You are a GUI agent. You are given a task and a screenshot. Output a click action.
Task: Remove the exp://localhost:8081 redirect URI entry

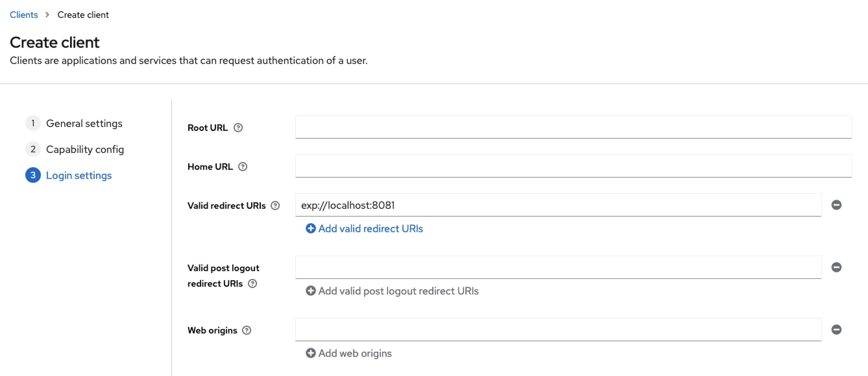pos(836,205)
